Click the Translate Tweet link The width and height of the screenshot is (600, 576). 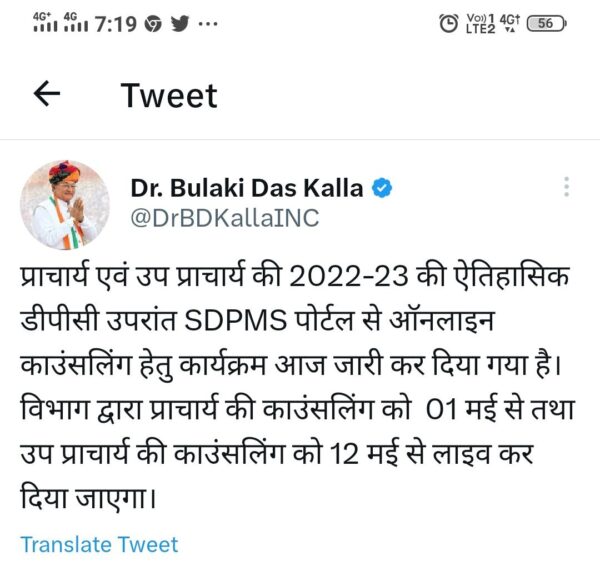pyautogui.click(x=99, y=544)
